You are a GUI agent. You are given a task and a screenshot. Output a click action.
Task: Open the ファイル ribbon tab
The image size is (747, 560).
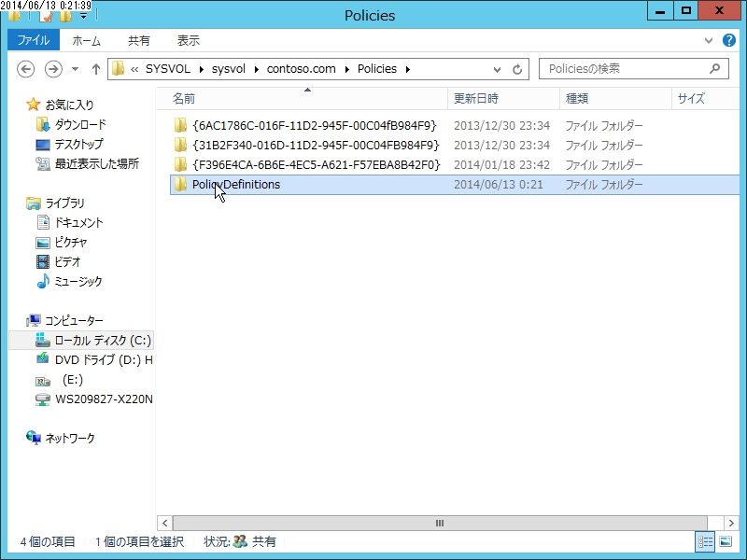pyautogui.click(x=34, y=40)
